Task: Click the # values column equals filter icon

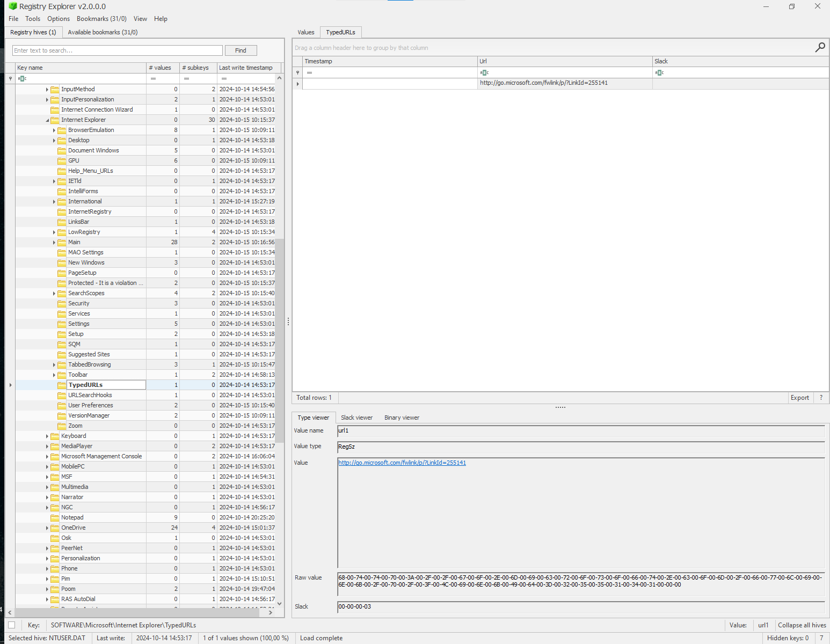Action: [x=153, y=78]
